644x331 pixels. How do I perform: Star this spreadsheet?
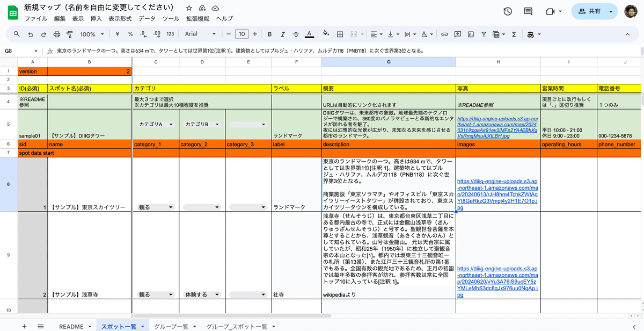coord(189,9)
